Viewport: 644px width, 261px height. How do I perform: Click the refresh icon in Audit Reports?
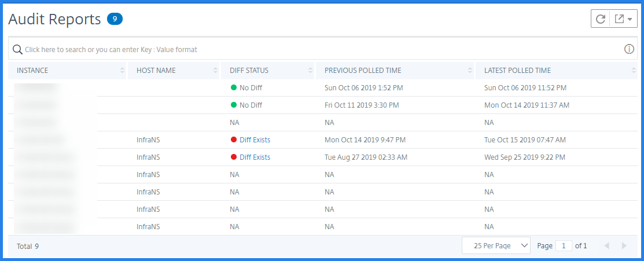point(601,19)
